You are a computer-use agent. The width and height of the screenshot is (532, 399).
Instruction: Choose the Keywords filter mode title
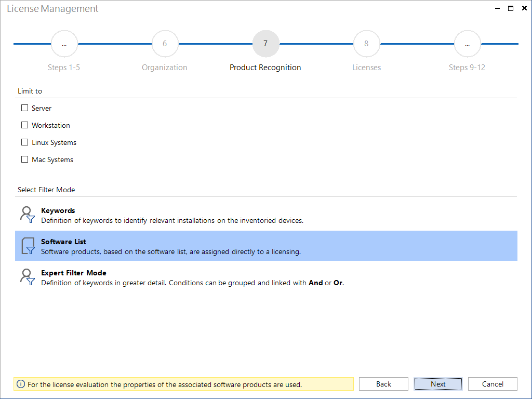pyautogui.click(x=58, y=210)
